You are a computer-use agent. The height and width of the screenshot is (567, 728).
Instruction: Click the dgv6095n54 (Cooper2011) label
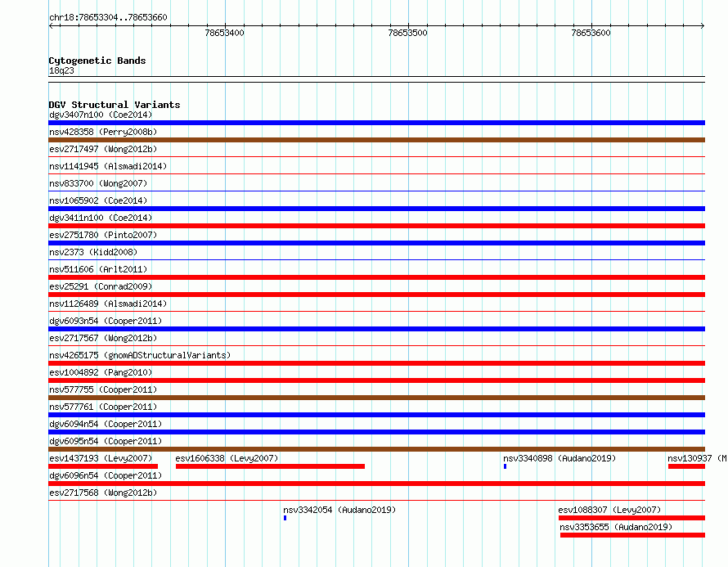coord(106,441)
